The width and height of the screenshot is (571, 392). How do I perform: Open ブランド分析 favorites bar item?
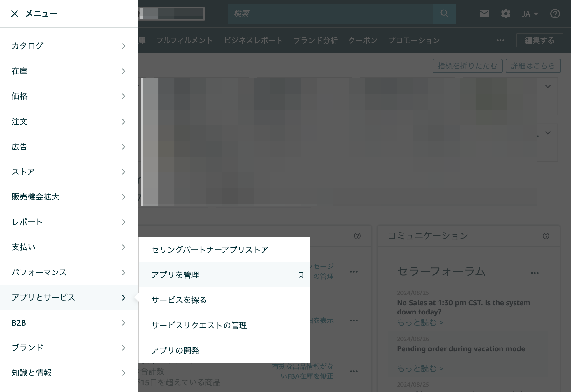click(315, 40)
